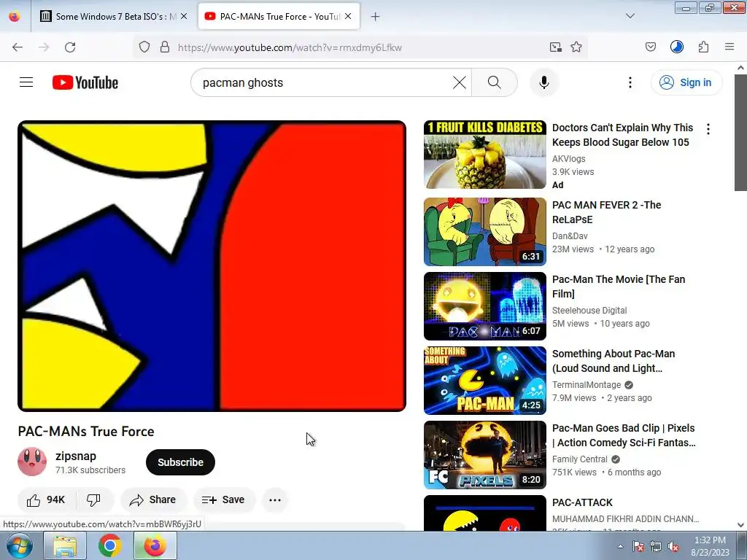Open Pac-Man Goes Bad Clip Pixels title
Image resolution: width=747 pixels, height=560 pixels.
coord(624,435)
